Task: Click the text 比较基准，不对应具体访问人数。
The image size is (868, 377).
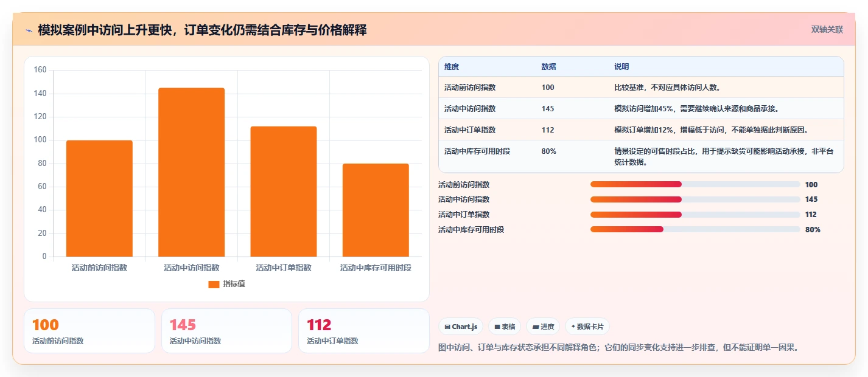Action: [668, 88]
